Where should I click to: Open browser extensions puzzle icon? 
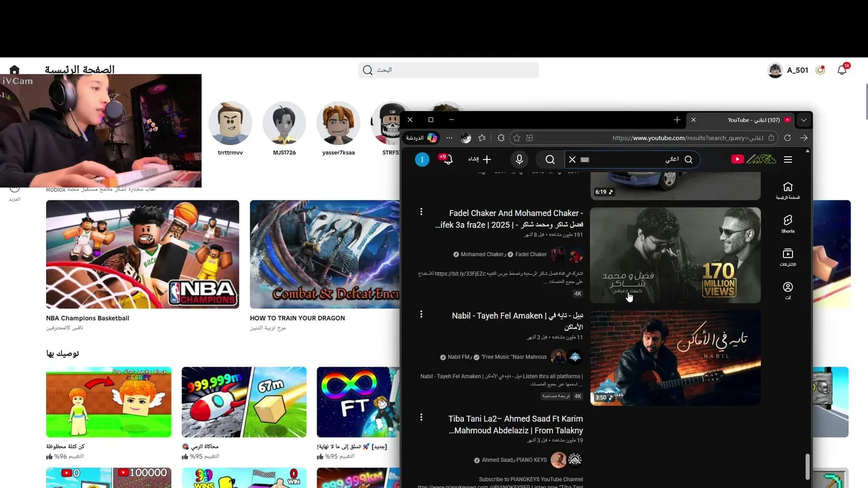[501, 138]
